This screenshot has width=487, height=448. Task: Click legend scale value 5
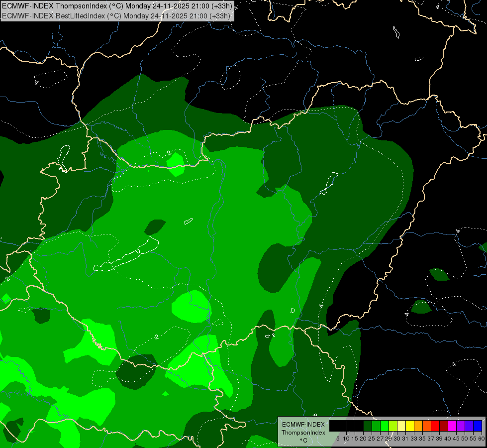(338, 439)
